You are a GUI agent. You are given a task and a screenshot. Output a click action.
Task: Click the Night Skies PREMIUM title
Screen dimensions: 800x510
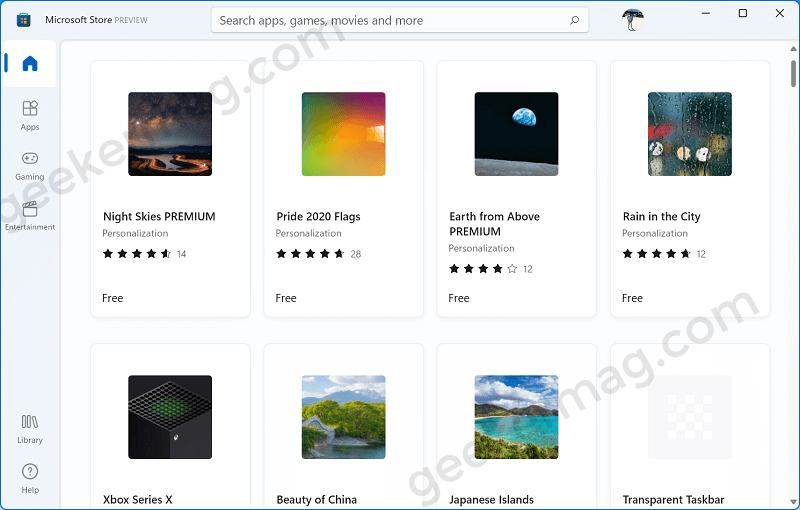click(x=159, y=217)
